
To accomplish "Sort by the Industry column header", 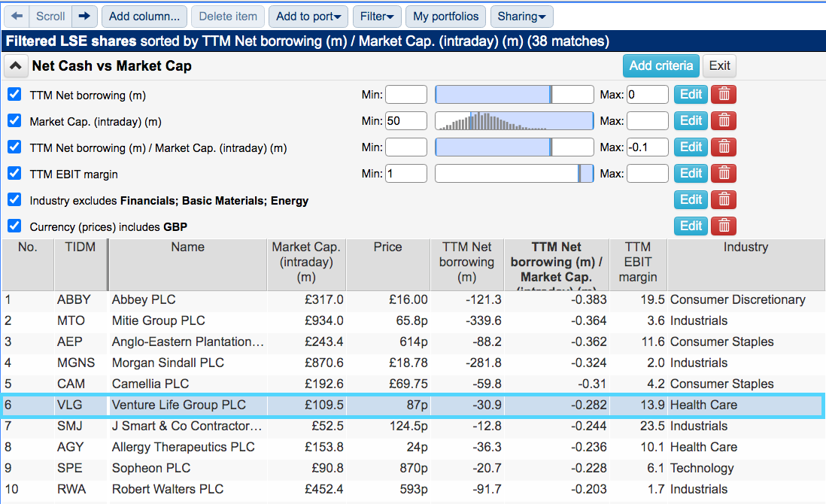I will click(x=746, y=264).
